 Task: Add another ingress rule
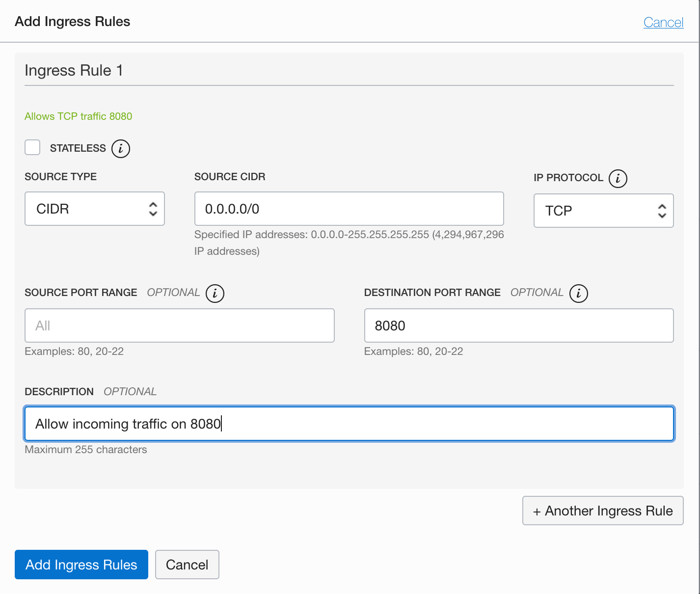pos(602,511)
